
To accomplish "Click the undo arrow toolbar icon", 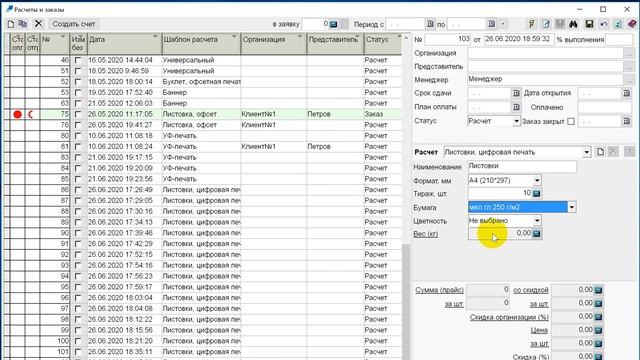I will [603, 24].
